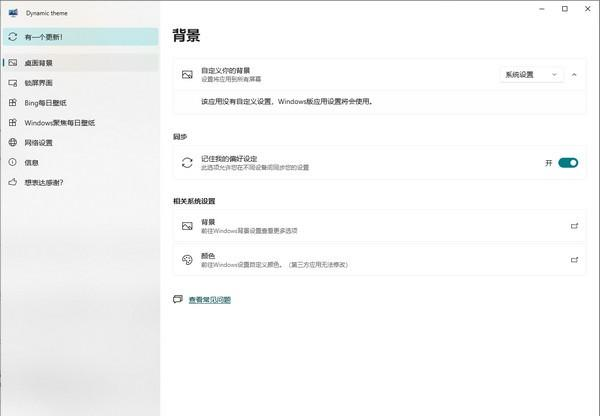600x416 pixels.
Task: Open 背景 Windows settings external link icon
Action: click(x=574, y=226)
